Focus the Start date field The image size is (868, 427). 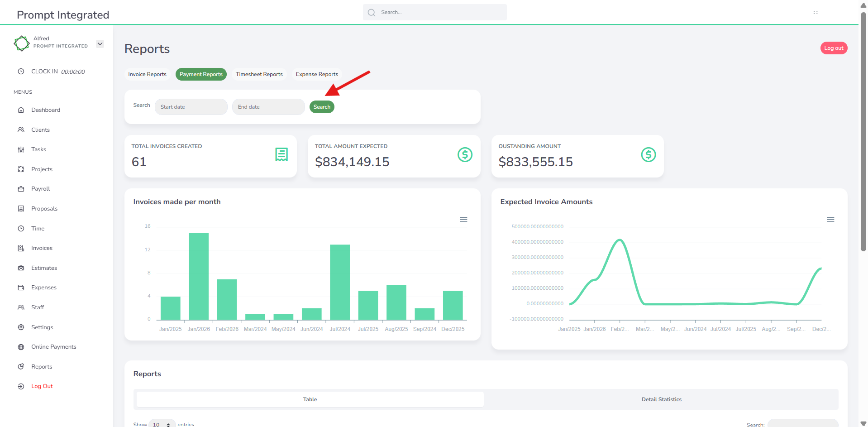[191, 107]
